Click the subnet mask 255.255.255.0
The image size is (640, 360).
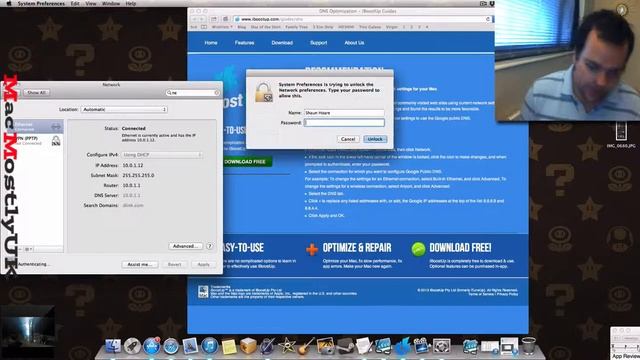click(x=138, y=175)
